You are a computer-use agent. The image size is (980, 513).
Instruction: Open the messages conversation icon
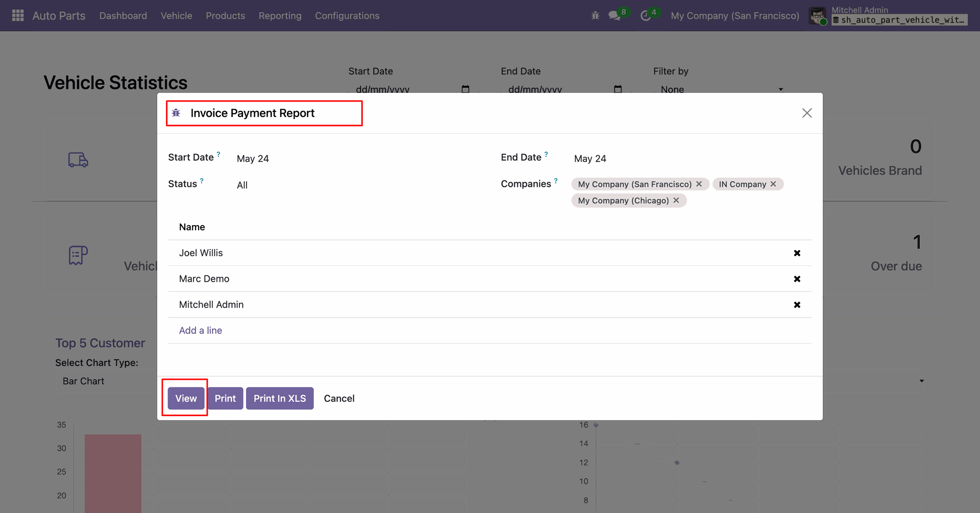pyautogui.click(x=615, y=16)
